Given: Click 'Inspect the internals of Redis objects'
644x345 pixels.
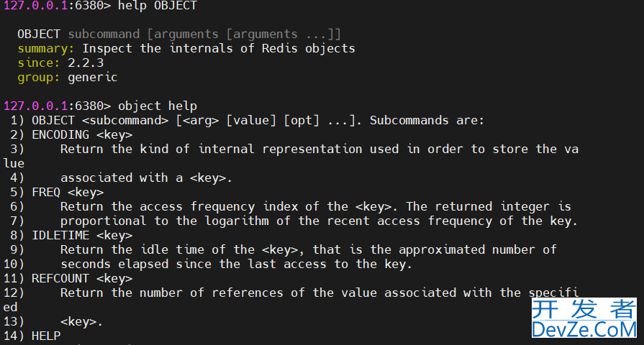Looking at the screenshot, I should (219, 48).
